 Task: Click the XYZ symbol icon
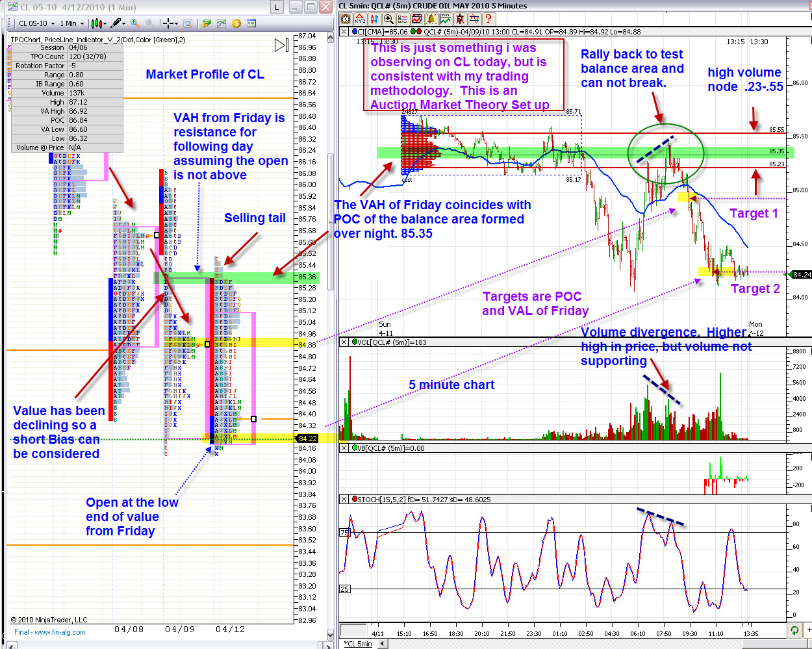tap(360, 19)
